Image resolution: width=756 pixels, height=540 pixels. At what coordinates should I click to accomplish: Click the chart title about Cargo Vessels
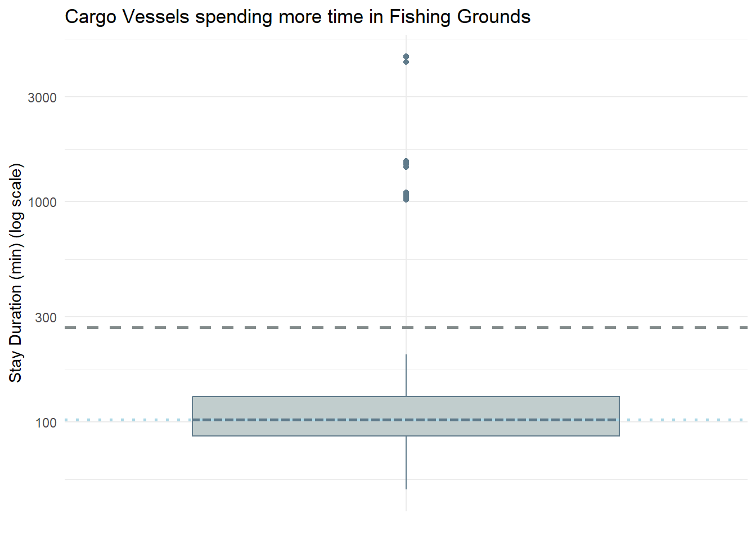coord(298,17)
